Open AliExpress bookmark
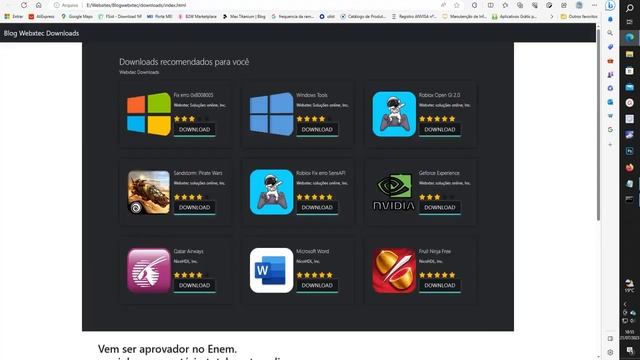The height and width of the screenshot is (360, 640). (x=41, y=16)
